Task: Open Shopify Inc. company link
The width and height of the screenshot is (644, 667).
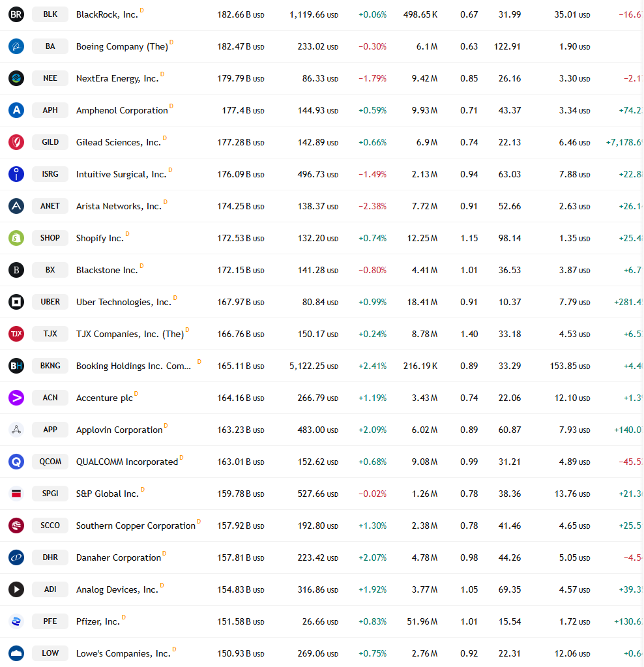Action: [x=100, y=238]
